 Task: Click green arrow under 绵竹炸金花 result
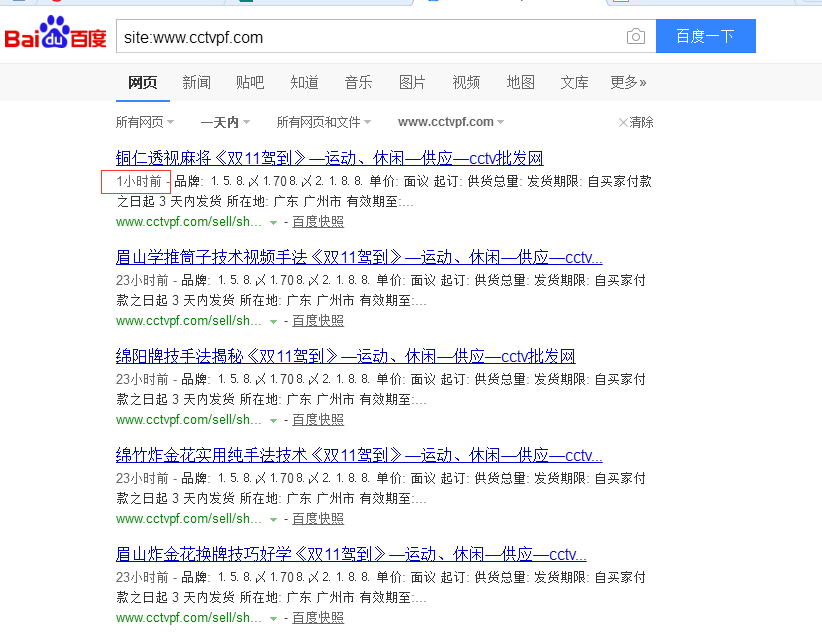coord(273,519)
